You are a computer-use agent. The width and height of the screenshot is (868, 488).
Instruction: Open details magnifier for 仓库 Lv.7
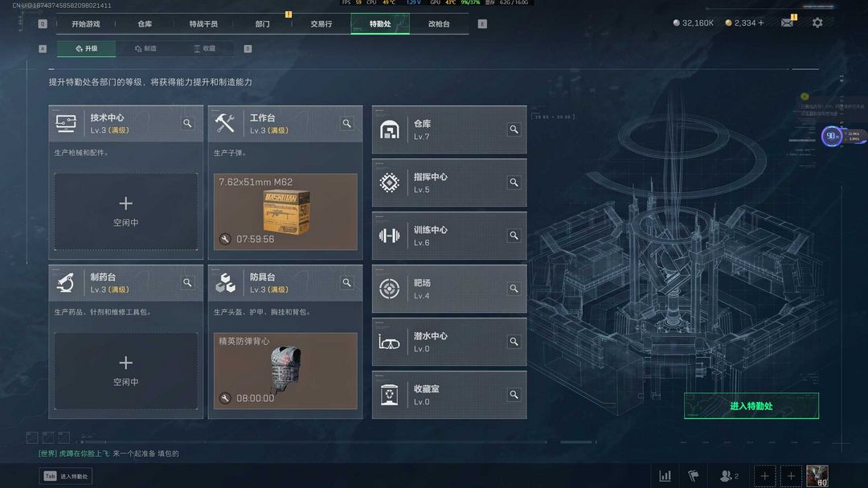click(514, 129)
